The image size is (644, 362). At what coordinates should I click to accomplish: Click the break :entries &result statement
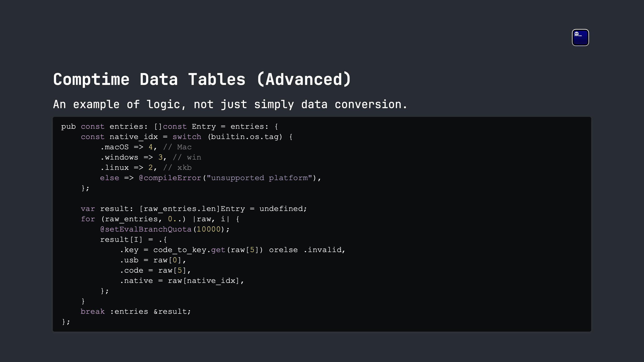(x=136, y=311)
